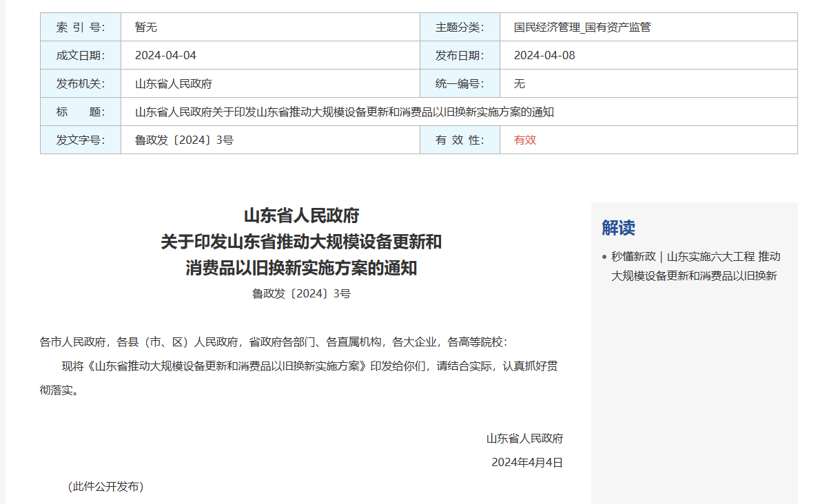
Task: Select the 发文字号 value 鲁政发〔2024〕3号 in the table
Action: [x=184, y=140]
